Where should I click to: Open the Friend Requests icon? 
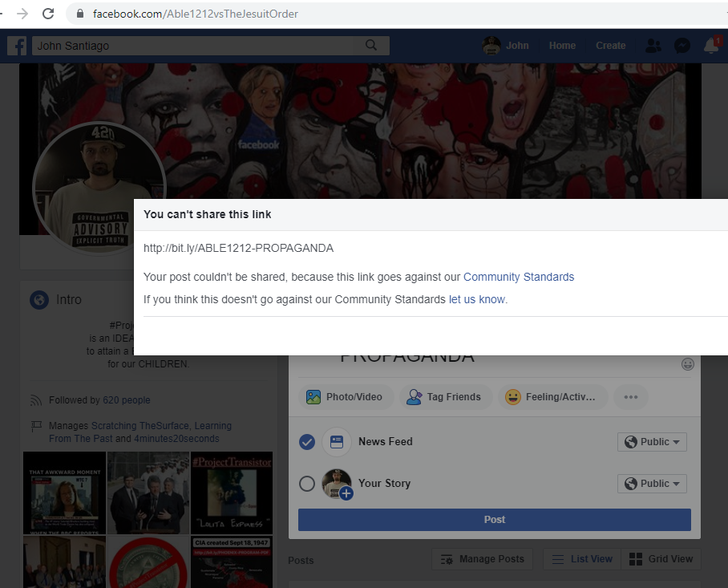(x=653, y=46)
